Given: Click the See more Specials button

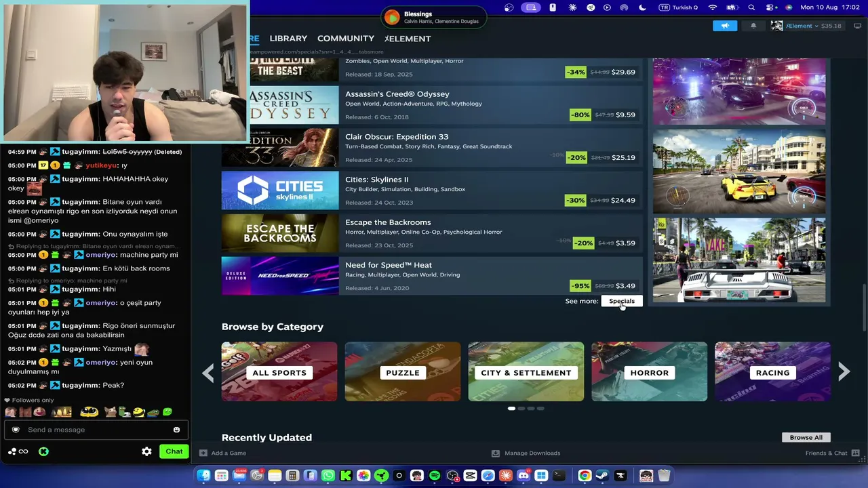Looking at the screenshot, I should click(622, 301).
